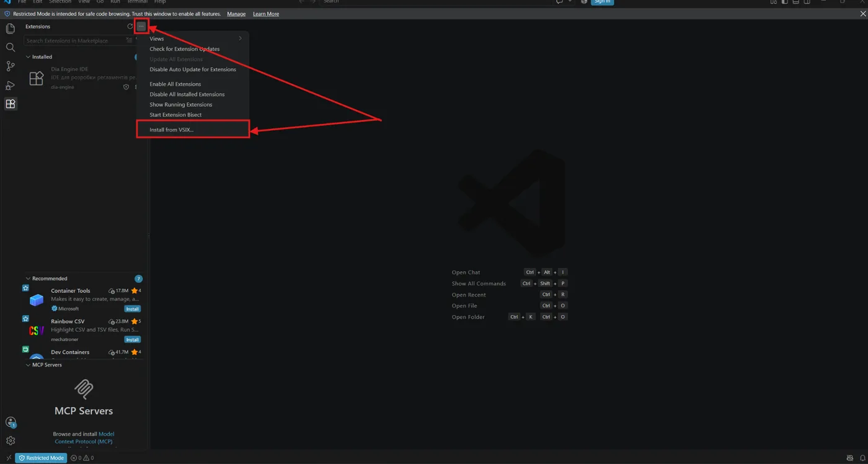Click the Sign In button in title bar
Image resolution: width=868 pixels, height=464 pixels.
tap(602, 2)
